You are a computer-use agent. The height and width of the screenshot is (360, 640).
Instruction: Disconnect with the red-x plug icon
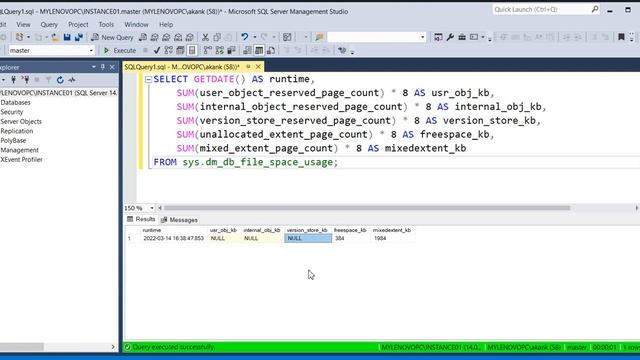coord(25,80)
